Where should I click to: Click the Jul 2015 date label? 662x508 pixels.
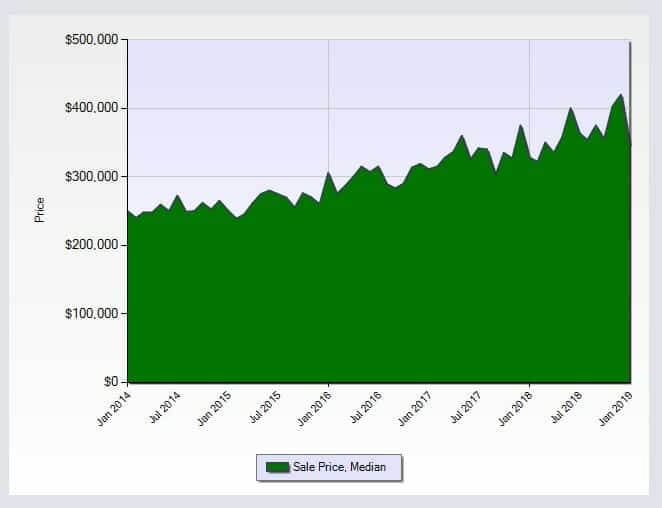pyautogui.click(x=265, y=407)
